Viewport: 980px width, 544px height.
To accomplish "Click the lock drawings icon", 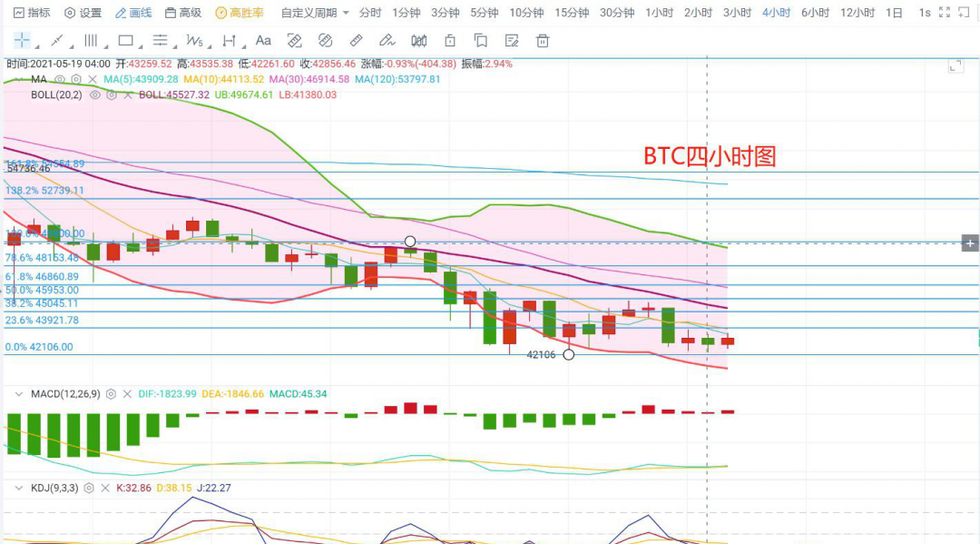I will 449,41.
